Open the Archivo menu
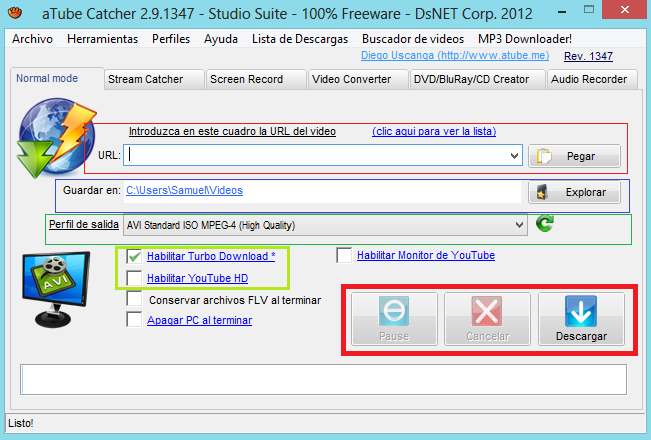The height and width of the screenshot is (440, 651). (32, 39)
